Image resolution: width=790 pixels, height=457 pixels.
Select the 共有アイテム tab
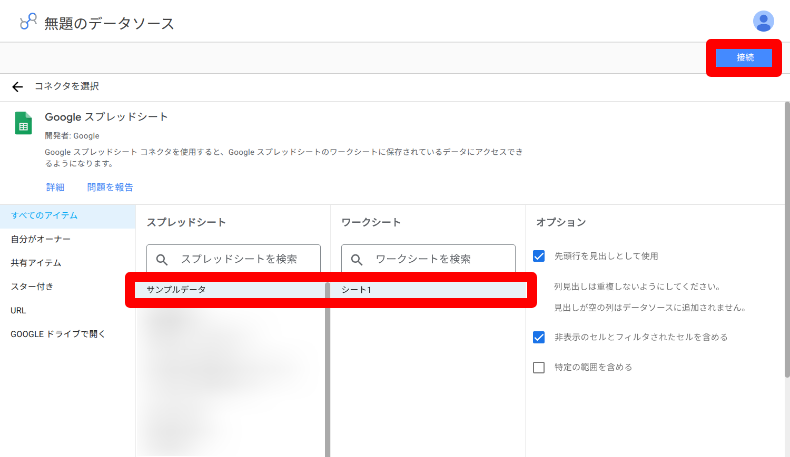68,263
